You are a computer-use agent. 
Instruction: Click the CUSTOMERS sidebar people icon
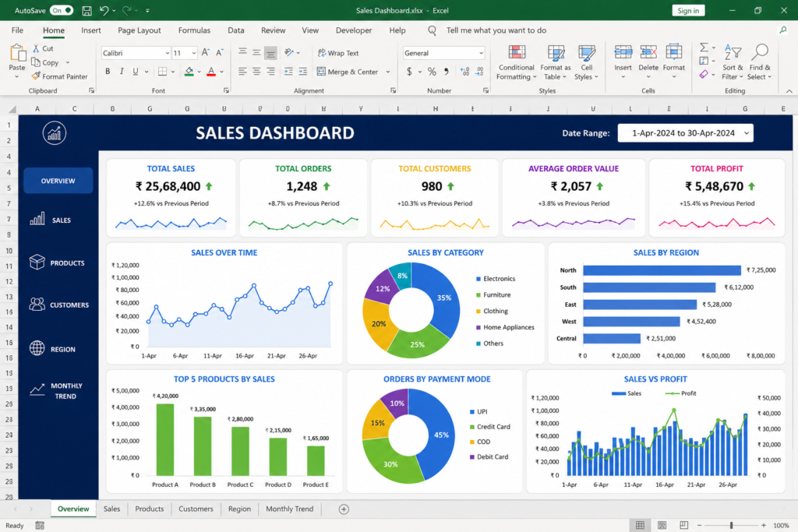pyautogui.click(x=37, y=304)
